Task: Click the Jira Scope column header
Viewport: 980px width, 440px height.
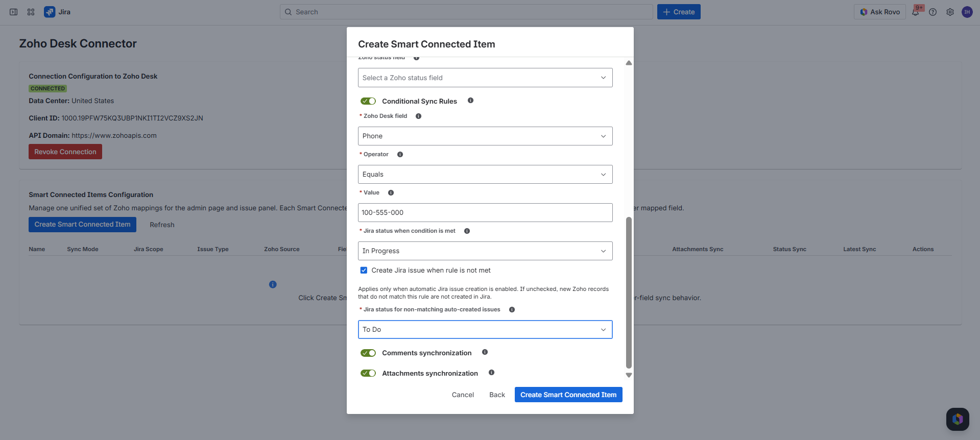Action: [x=149, y=249]
